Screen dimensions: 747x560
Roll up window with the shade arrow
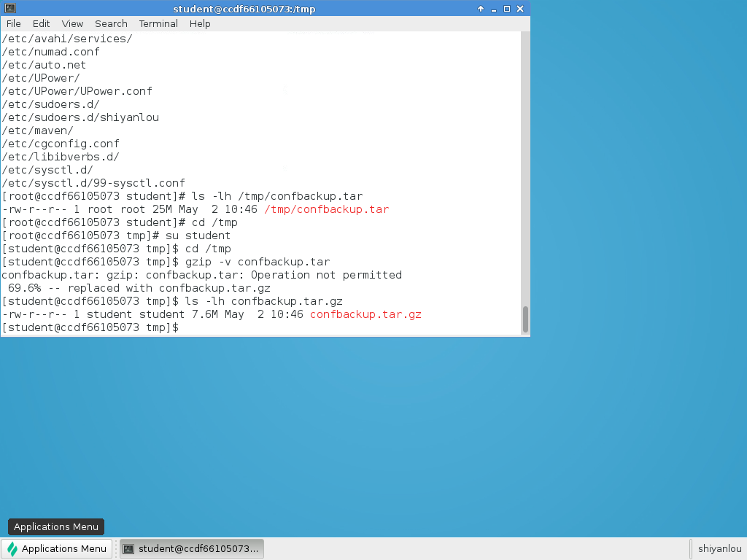(481, 9)
